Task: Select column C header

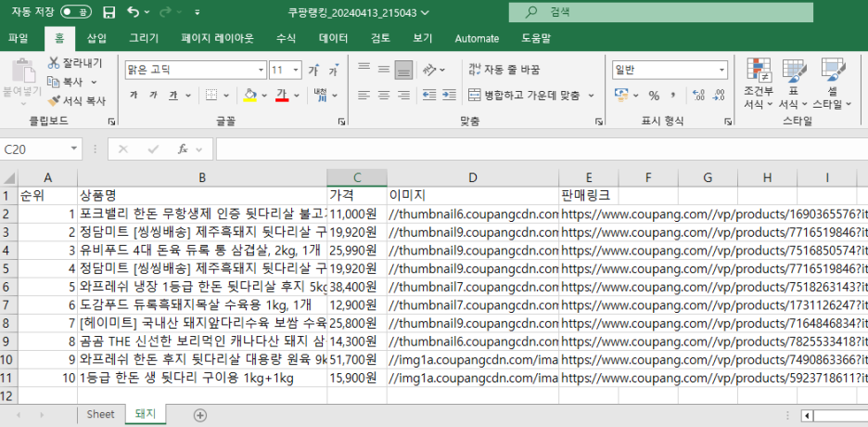Action: [x=357, y=177]
